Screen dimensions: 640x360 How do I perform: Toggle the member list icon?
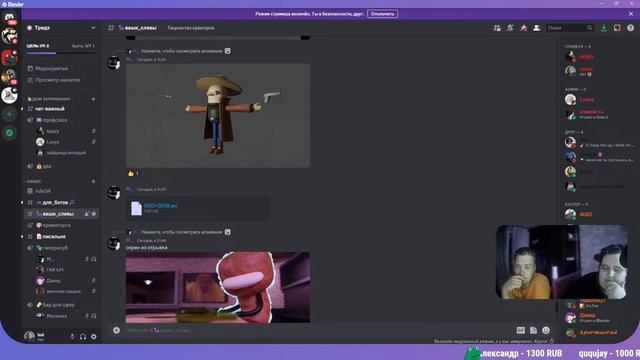click(x=537, y=28)
